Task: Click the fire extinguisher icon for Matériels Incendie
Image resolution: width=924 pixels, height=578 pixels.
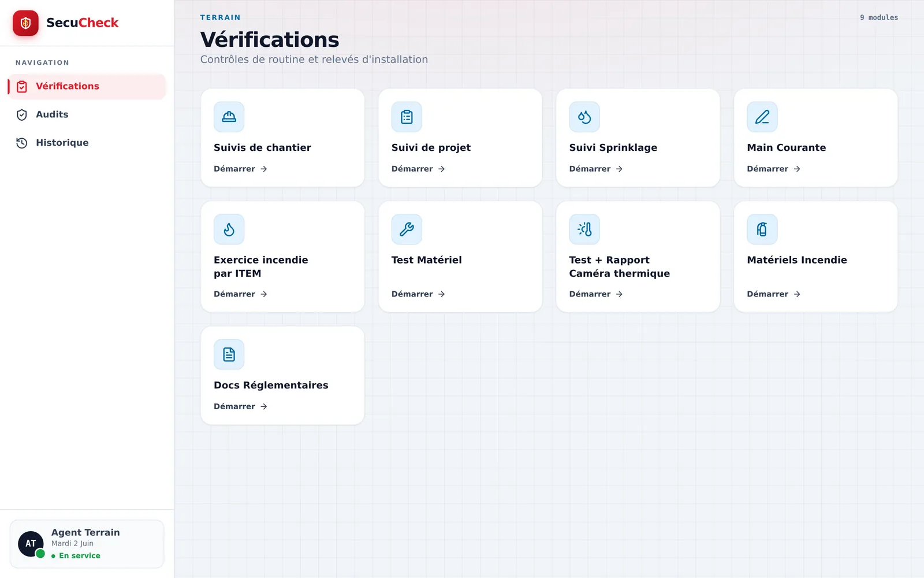Action: click(762, 229)
